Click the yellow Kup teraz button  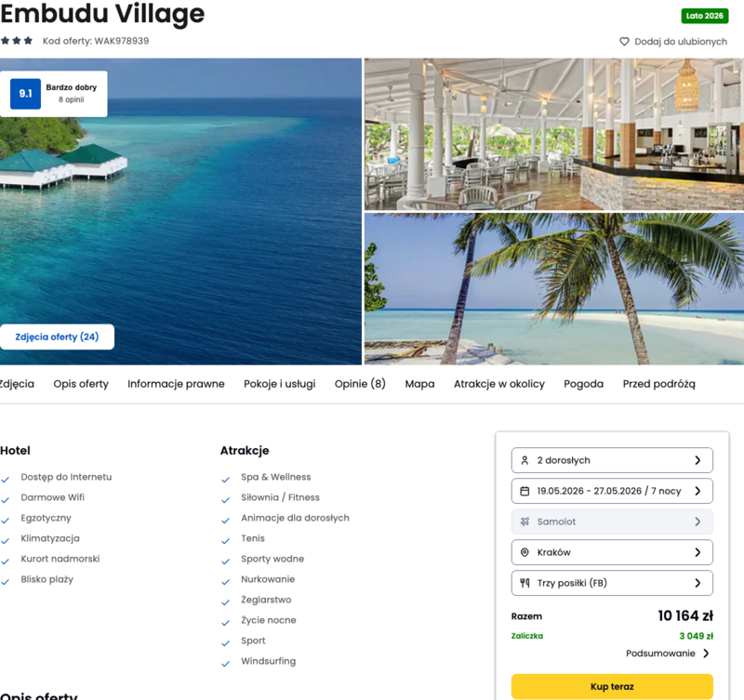click(x=612, y=687)
